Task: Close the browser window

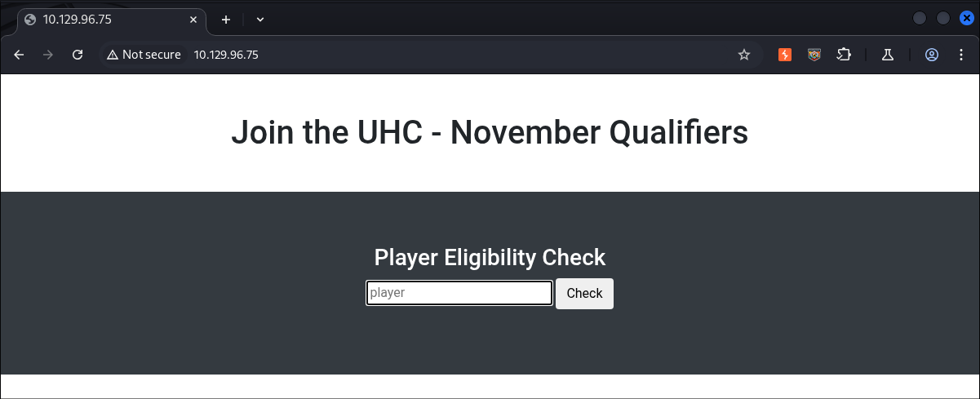Action: coord(966,18)
